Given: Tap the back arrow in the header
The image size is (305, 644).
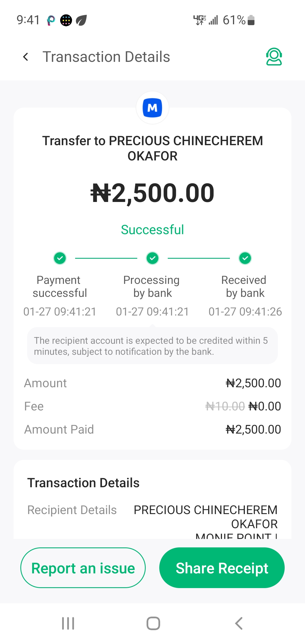Looking at the screenshot, I should [x=26, y=57].
